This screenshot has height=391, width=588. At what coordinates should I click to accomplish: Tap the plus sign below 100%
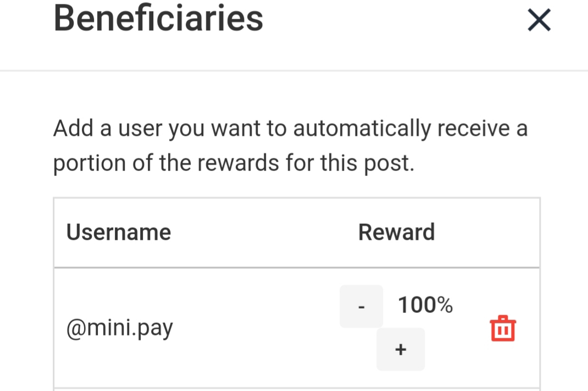point(401,349)
